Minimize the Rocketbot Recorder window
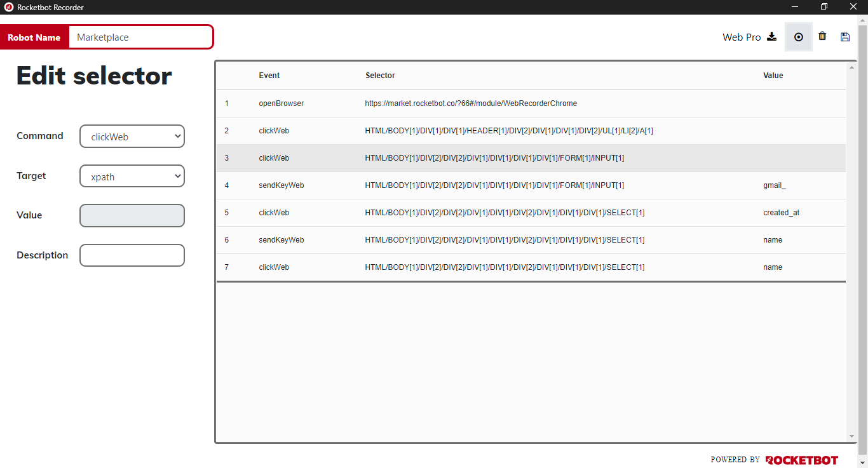Viewport: 868px width, 468px height. pyautogui.click(x=795, y=7)
